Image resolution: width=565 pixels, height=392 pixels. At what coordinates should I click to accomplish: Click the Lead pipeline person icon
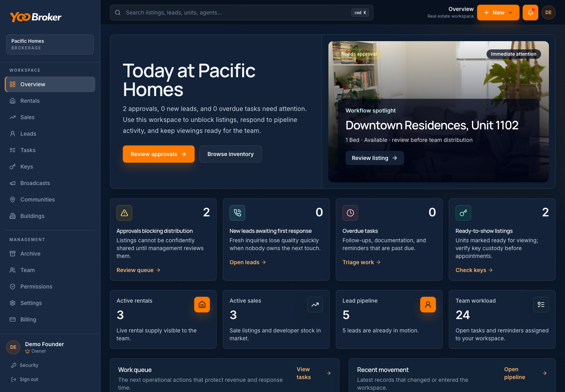428,305
